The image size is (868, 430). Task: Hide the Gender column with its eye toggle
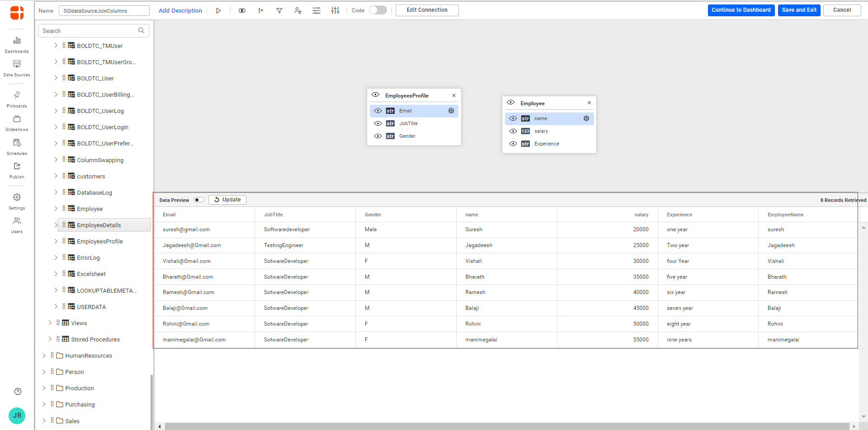[378, 136]
